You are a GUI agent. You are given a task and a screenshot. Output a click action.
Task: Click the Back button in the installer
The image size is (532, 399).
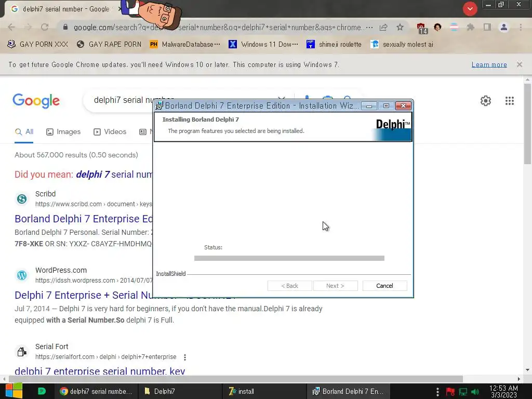[289, 286]
